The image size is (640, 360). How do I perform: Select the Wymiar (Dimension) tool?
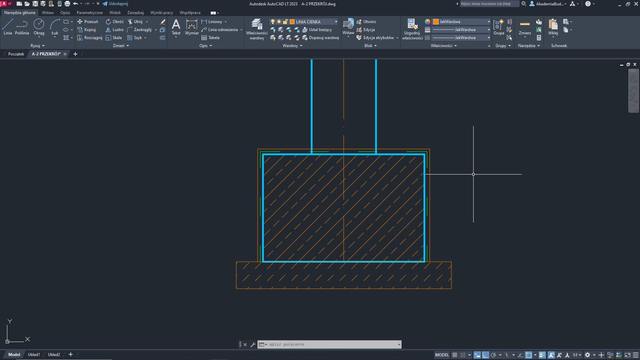coord(191,27)
